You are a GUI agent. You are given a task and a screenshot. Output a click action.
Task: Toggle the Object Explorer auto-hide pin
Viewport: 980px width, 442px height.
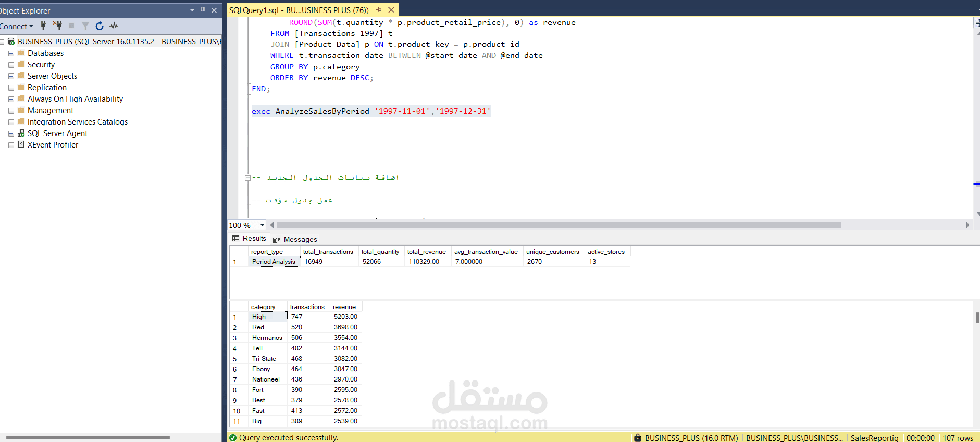(x=203, y=10)
